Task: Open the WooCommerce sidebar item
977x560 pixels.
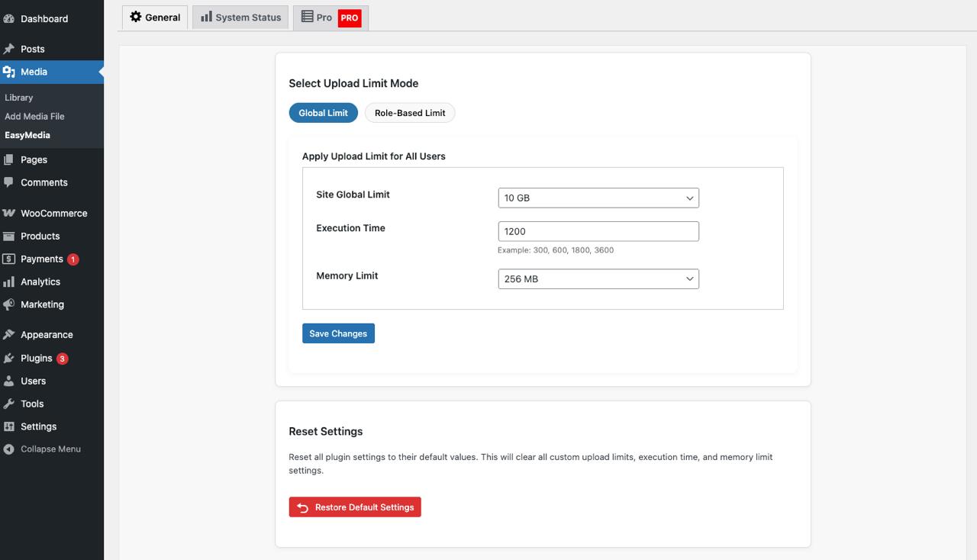Action: click(11, 212)
